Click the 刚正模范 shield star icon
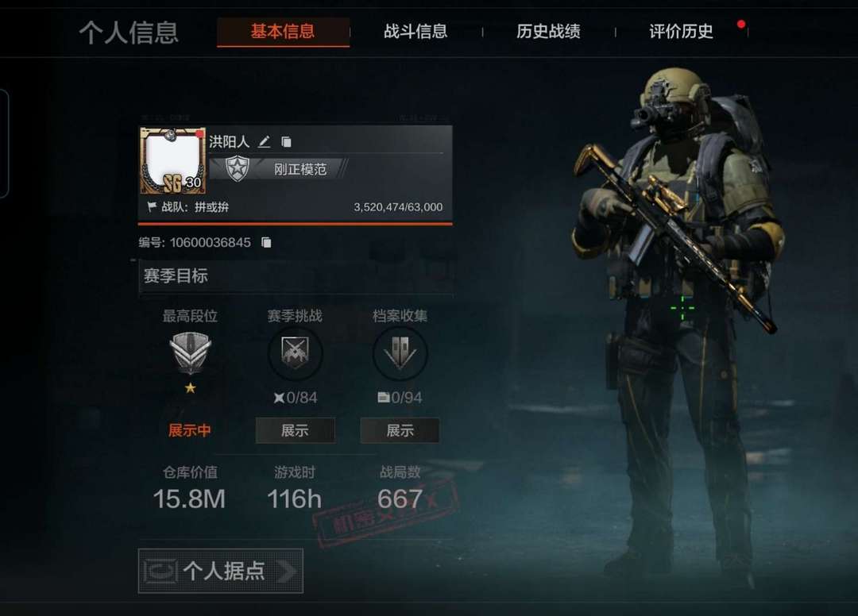Image resolution: width=858 pixels, height=616 pixels. click(238, 169)
